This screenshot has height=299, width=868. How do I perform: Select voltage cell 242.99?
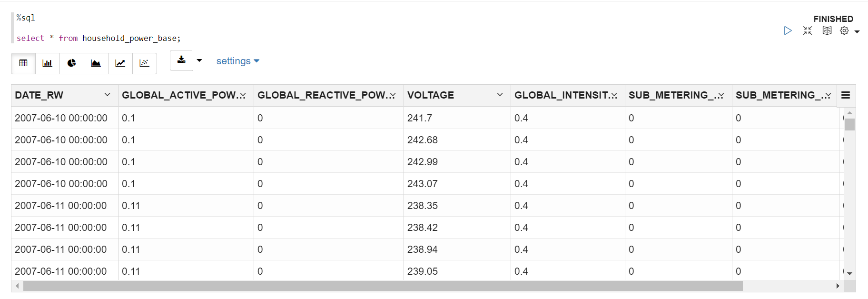pos(457,162)
